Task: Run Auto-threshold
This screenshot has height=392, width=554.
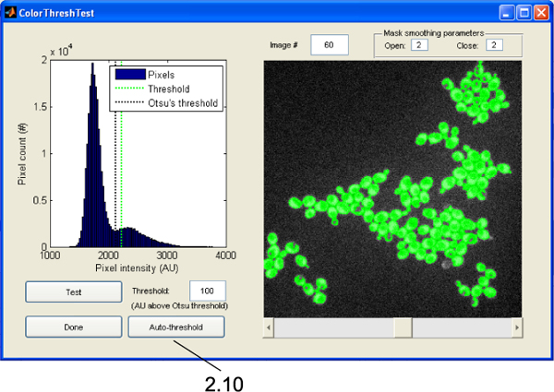Action: [175, 327]
